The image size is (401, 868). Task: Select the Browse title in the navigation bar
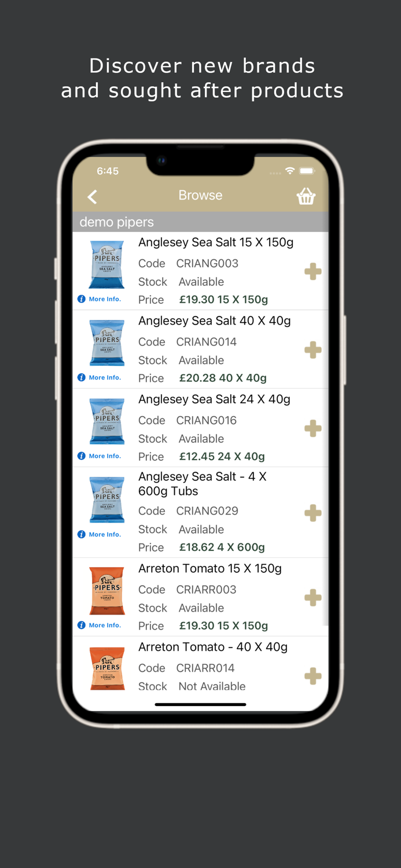click(x=200, y=195)
